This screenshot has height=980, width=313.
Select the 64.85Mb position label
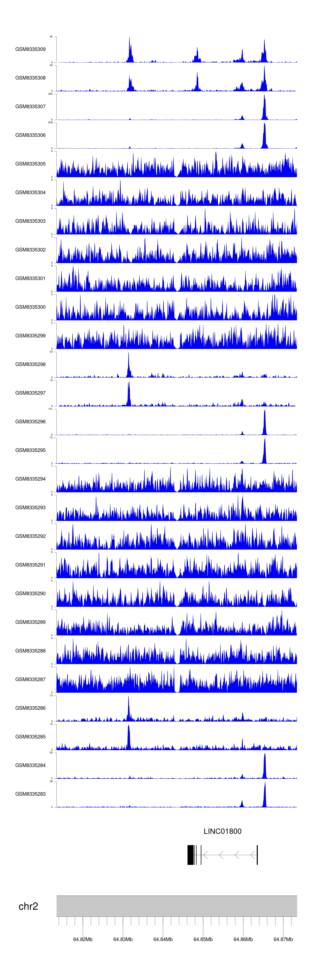pyautogui.click(x=203, y=939)
